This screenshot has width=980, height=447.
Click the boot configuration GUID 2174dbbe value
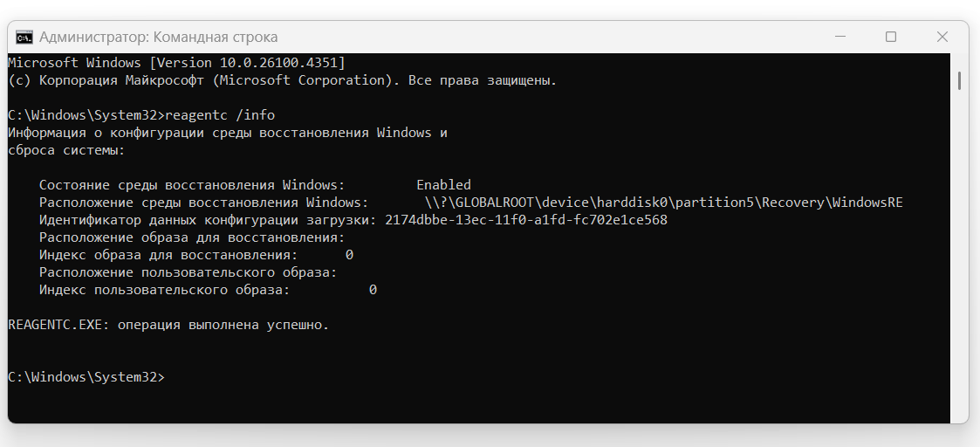tap(527, 220)
